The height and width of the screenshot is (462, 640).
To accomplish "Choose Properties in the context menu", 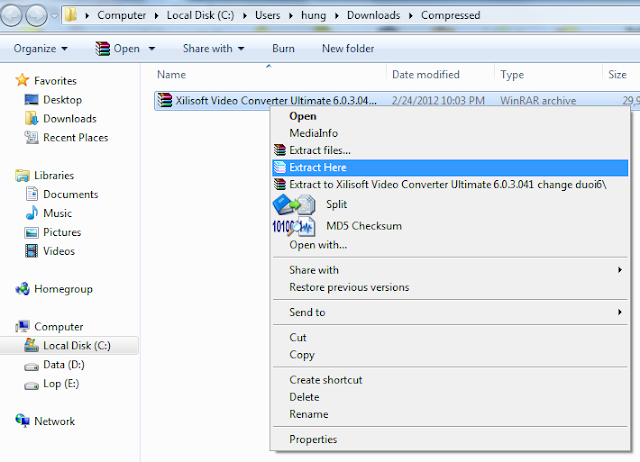I will pos(450,440).
